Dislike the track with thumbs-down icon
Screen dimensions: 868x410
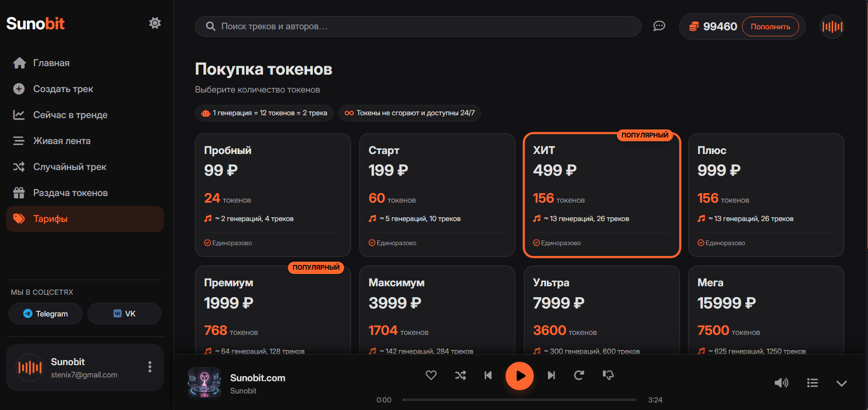coord(608,375)
